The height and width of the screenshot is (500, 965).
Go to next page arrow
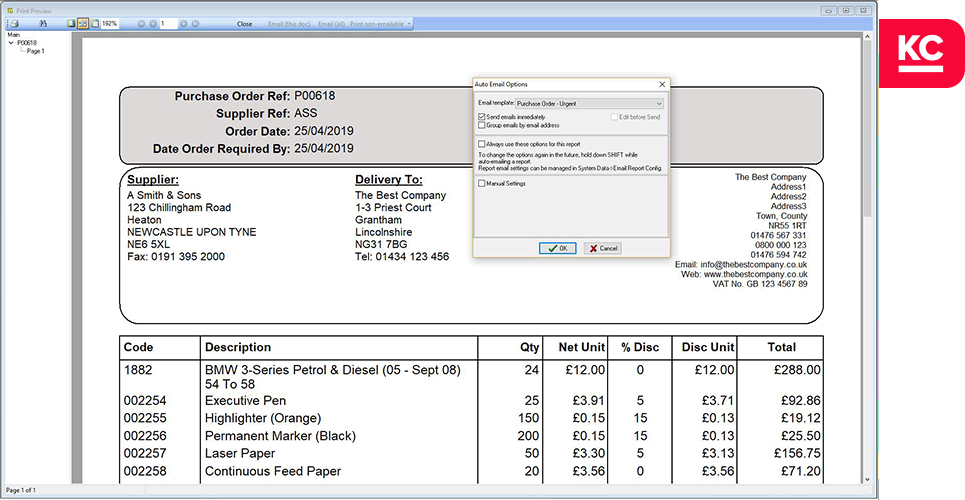(x=183, y=23)
